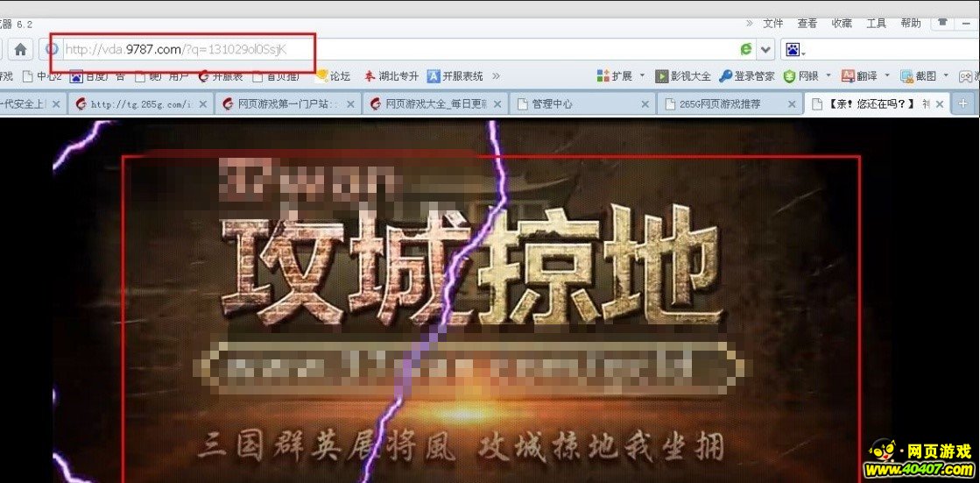Viewport: 980px width, 483px height.
Task: Open the 收藏 menu
Action: point(842,23)
